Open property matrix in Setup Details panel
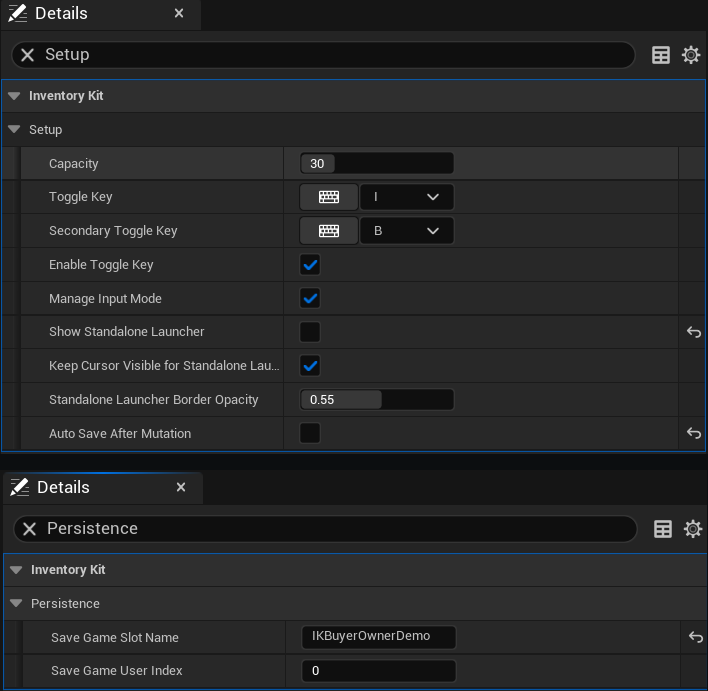The height and width of the screenshot is (691, 708). [x=661, y=55]
